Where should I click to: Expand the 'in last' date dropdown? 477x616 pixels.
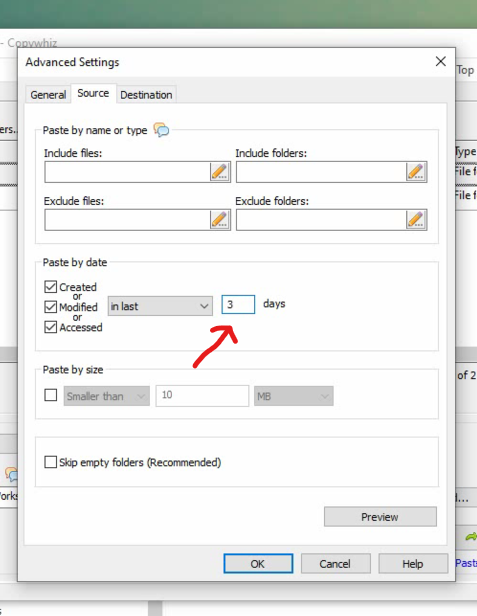pos(160,306)
